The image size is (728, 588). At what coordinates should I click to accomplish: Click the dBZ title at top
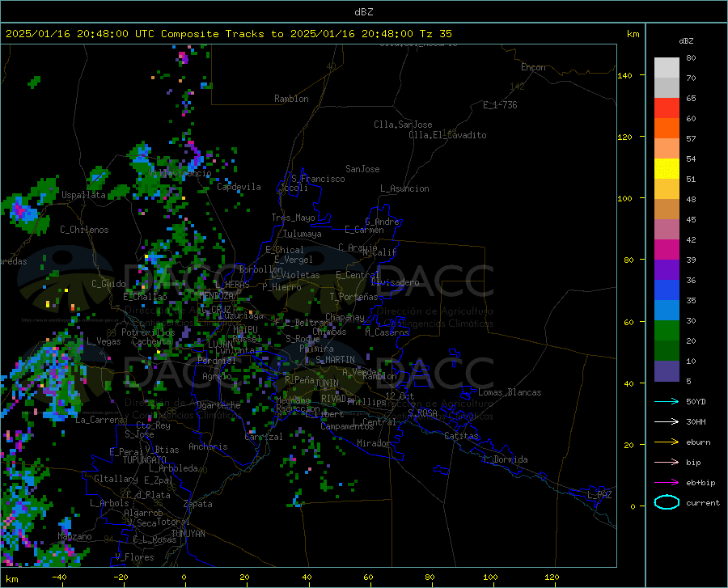tap(363, 12)
